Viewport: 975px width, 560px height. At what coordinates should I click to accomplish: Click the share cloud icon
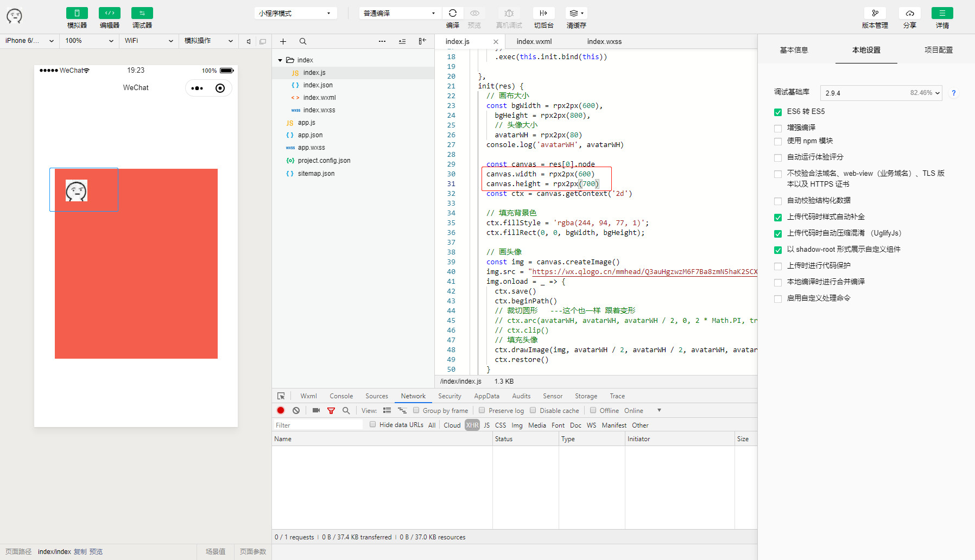click(910, 13)
